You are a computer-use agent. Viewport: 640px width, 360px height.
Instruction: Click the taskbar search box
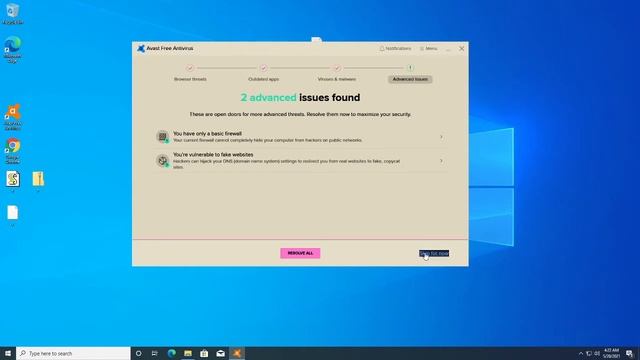click(73, 353)
